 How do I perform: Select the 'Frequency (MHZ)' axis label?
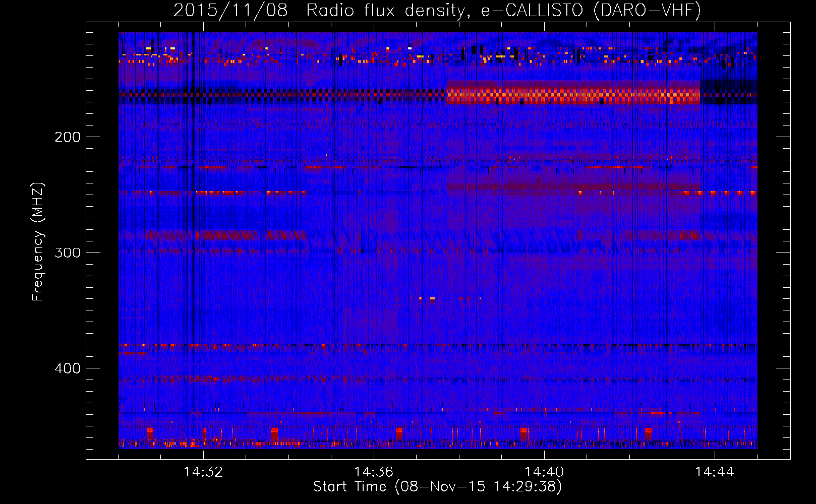[x=38, y=241]
